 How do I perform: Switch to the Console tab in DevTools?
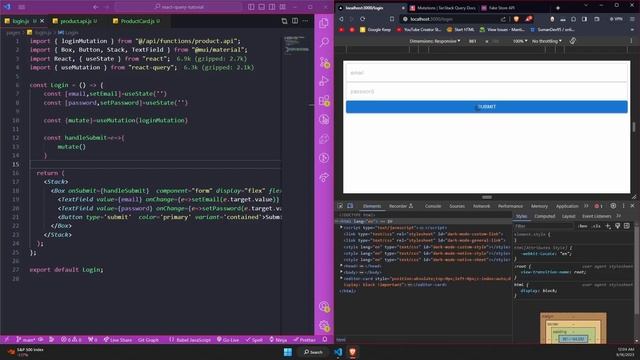[433, 206]
